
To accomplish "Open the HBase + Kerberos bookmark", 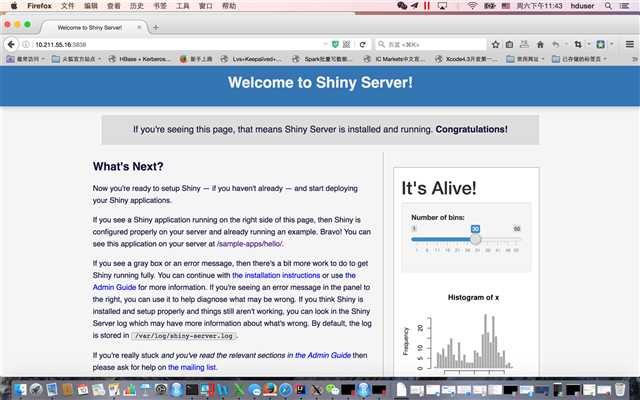I will 140,59.
